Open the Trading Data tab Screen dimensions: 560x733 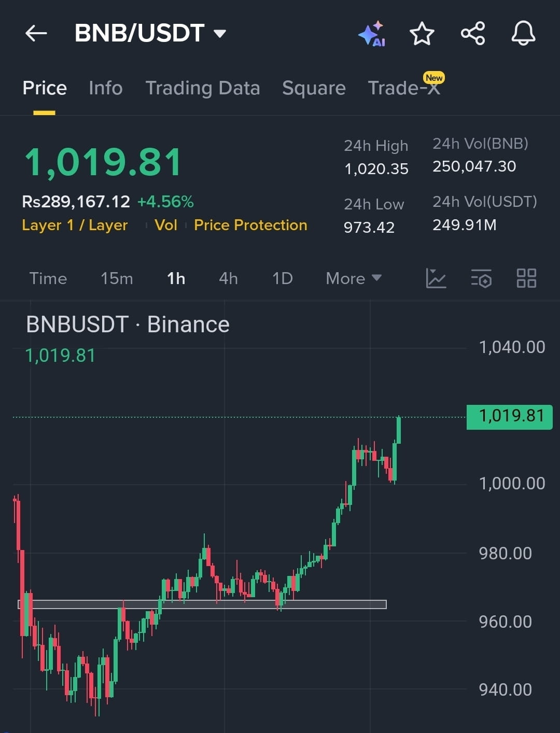click(x=203, y=88)
